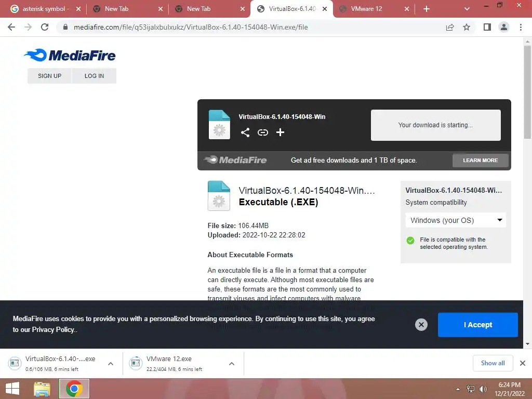This screenshot has height=399, width=532.
Task: Dismiss cookie banner with X
Action: [421, 325]
